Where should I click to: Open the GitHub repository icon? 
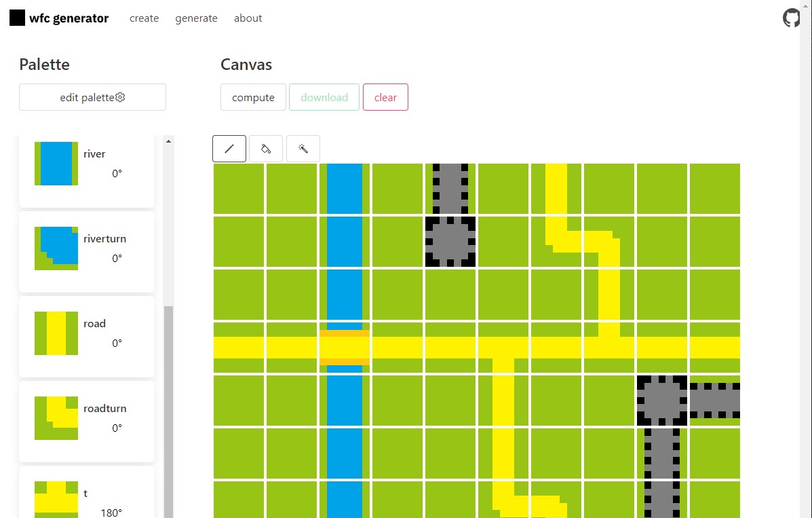pos(791,18)
